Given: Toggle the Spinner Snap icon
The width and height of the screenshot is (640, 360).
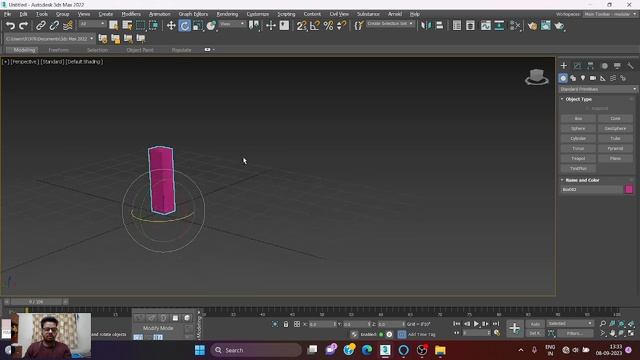Looking at the screenshot, I should click(341, 26).
